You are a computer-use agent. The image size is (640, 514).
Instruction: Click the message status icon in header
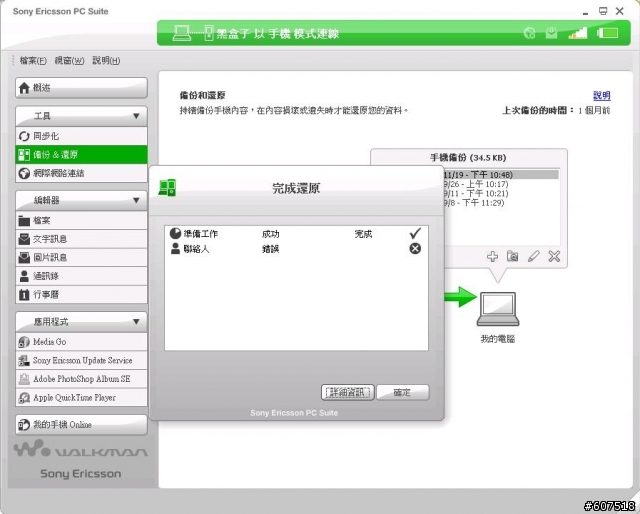[x=551, y=33]
